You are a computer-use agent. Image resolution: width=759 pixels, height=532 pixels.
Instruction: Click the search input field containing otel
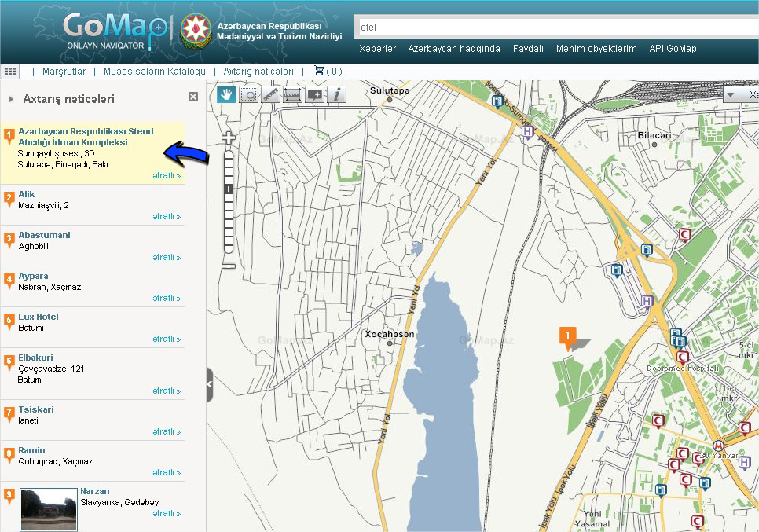coord(550,27)
